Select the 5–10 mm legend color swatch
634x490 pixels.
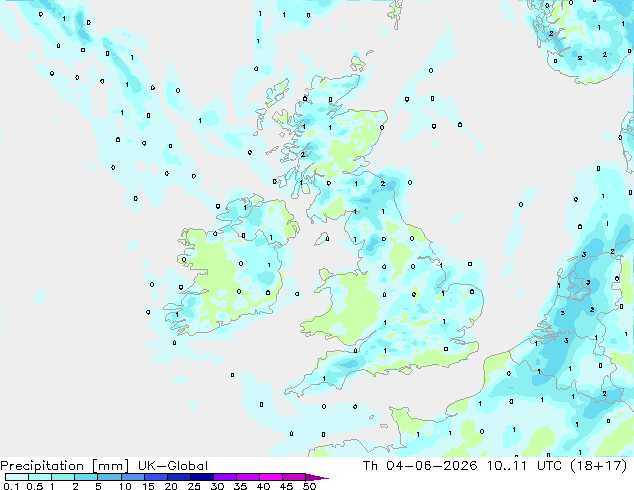click(109, 477)
